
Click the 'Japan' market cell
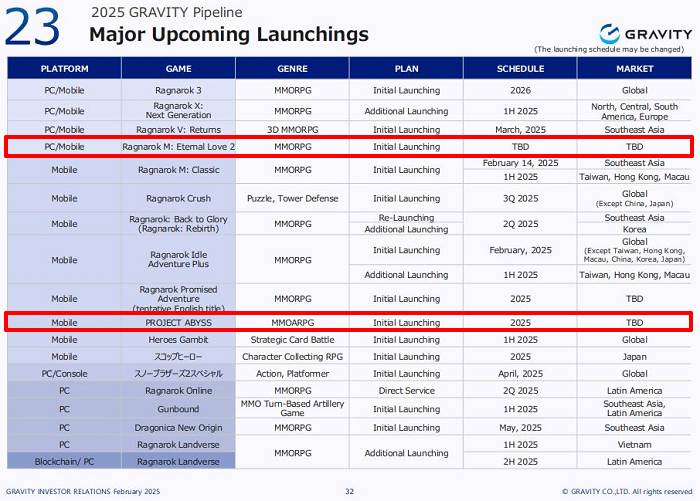pyautogui.click(x=634, y=357)
